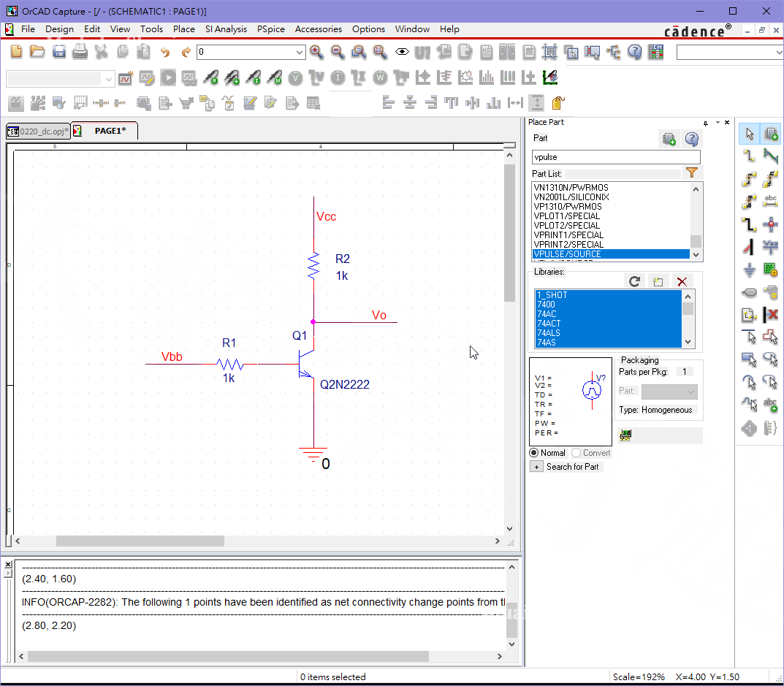Viewport: 784px width, 686px height.
Task: Click the Select arrow tool
Action: pos(749,134)
